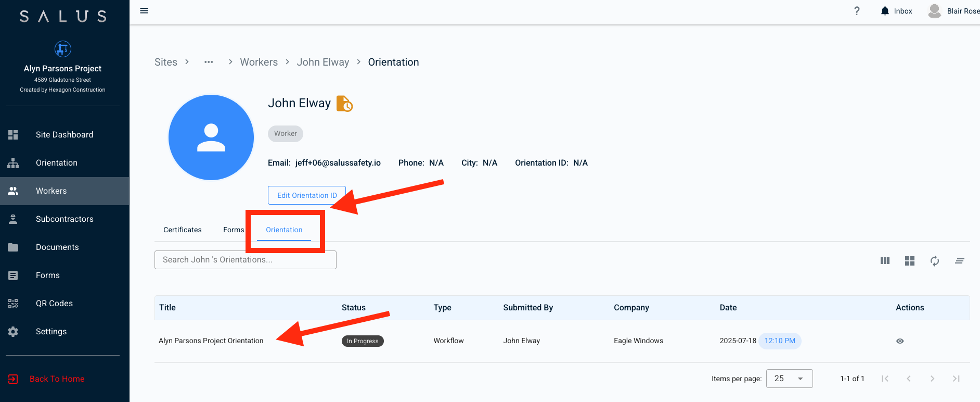Click the hamburger menu icon
This screenshot has width=980, height=402.
(x=144, y=11)
